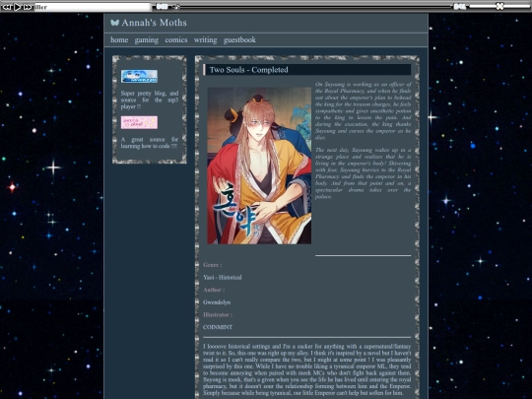Open the comics section
532x399 pixels.
[x=176, y=39]
